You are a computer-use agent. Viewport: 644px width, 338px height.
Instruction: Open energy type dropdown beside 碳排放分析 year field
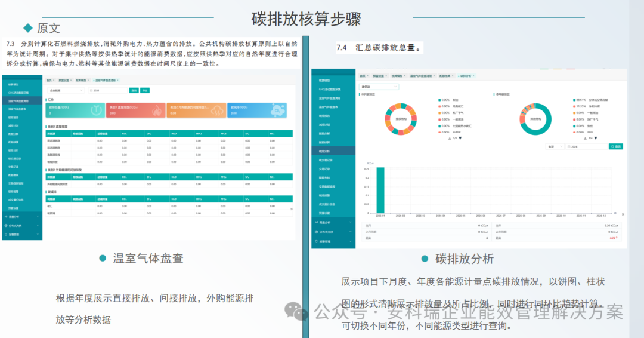coord(555,146)
